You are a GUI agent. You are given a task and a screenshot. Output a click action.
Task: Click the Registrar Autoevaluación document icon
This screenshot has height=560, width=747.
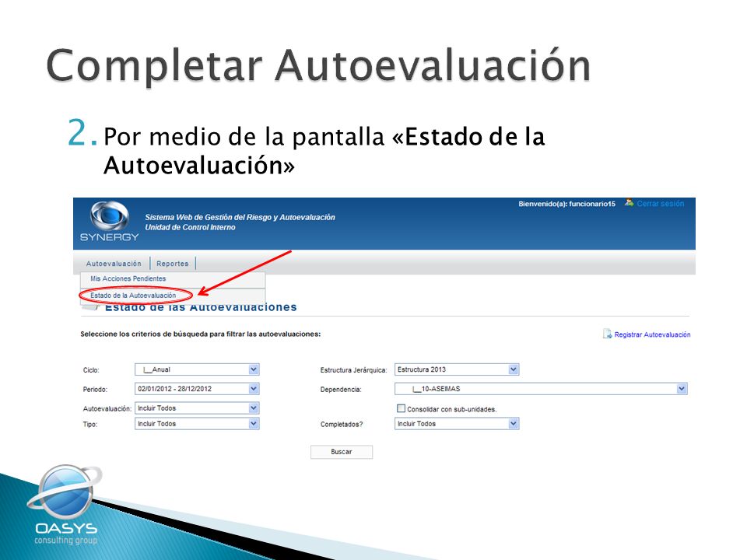click(607, 334)
